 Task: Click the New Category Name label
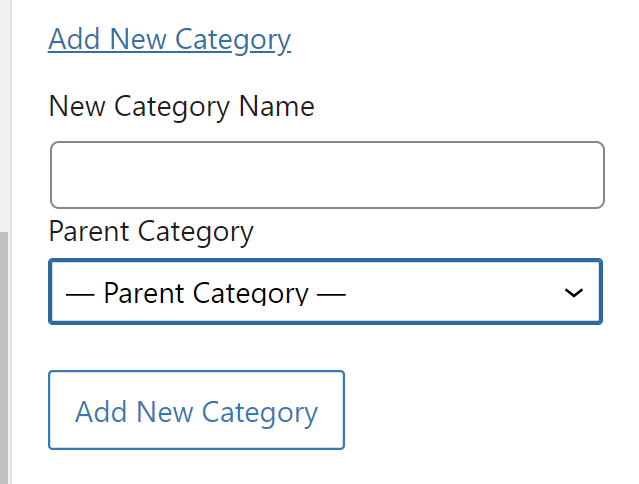181,106
